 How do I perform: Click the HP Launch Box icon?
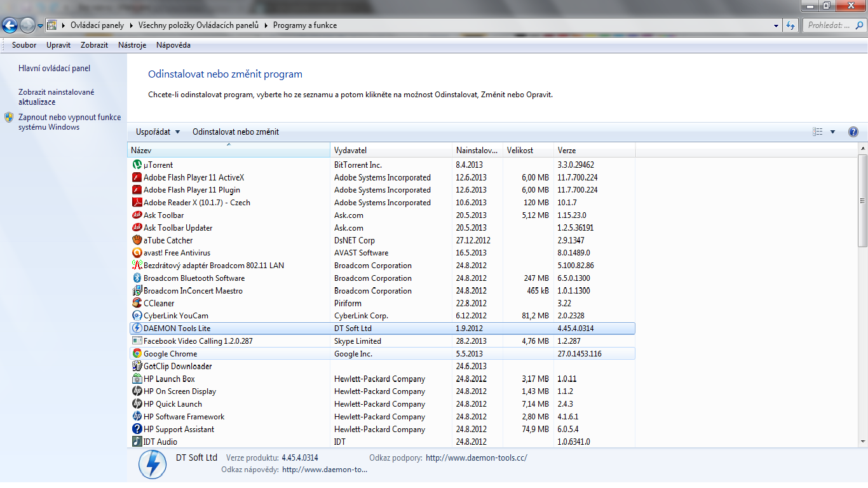click(137, 379)
